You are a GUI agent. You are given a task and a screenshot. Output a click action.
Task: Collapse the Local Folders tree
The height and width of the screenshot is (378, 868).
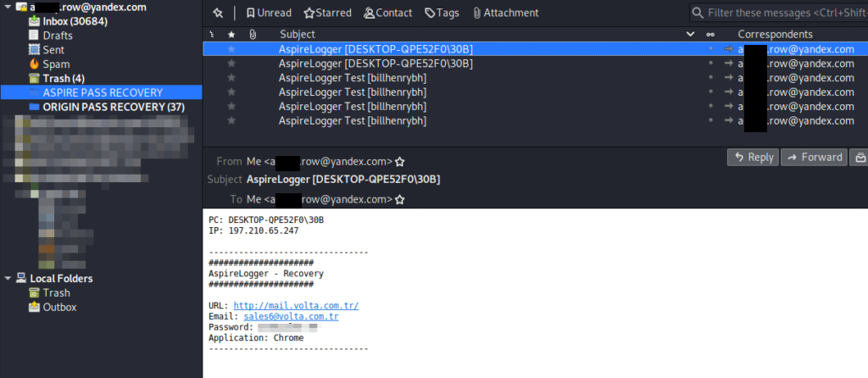[x=8, y=278]
